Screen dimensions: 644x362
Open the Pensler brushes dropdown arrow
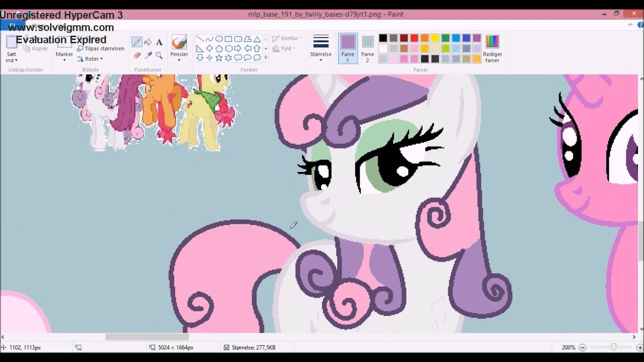pos(179,60)
